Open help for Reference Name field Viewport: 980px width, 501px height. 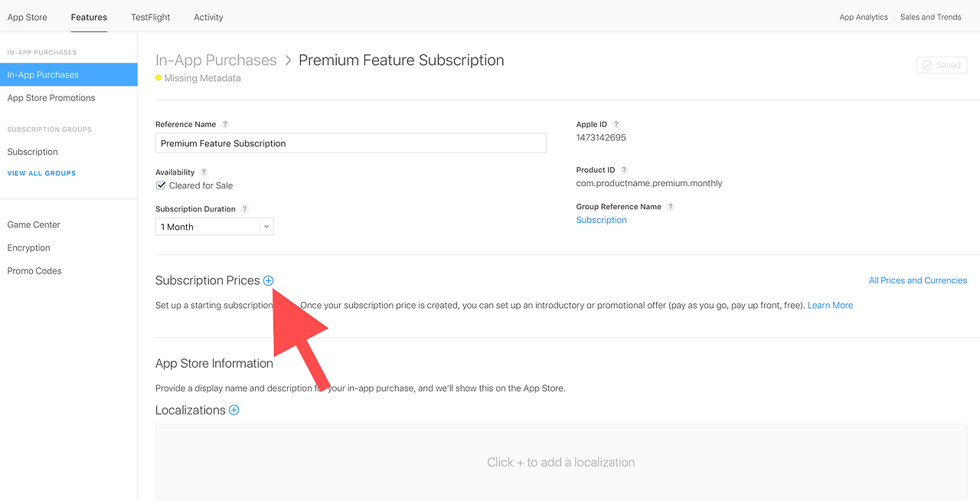tap(224, 124)
